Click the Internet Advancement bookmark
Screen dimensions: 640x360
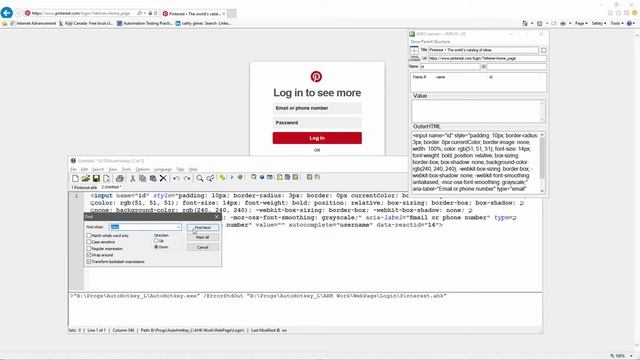click(x=33, y=23)
